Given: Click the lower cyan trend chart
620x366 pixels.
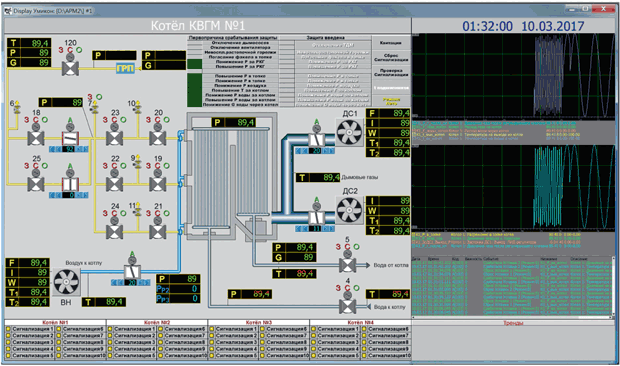Looking at the screenshot, I should (x=513, y=187).
